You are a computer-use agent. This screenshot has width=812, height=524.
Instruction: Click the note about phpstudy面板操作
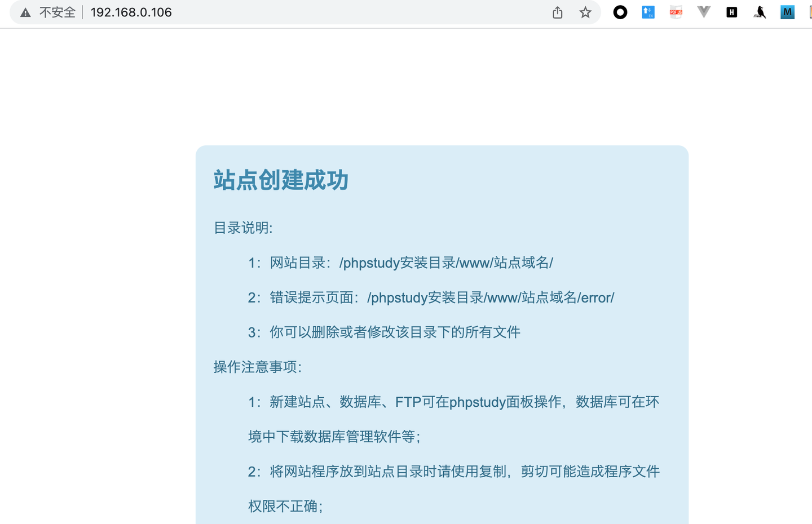coord(454,402)
